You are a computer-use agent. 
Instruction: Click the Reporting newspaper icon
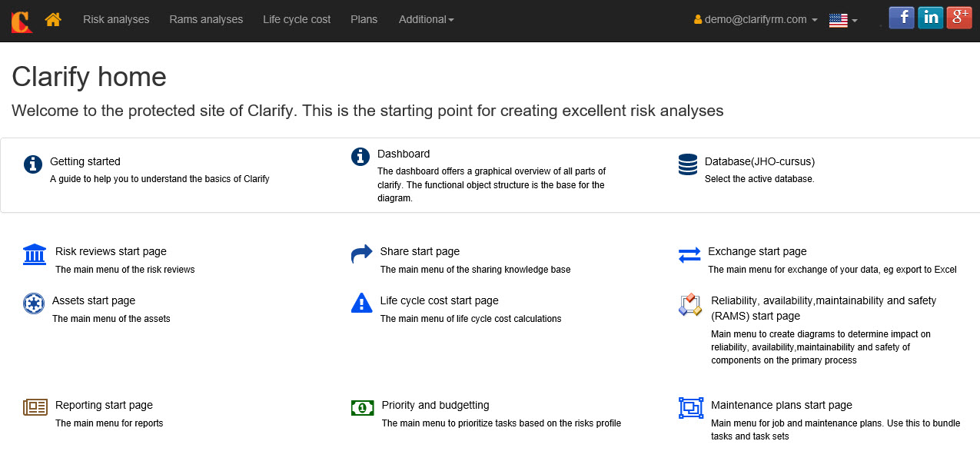point(35,407)
